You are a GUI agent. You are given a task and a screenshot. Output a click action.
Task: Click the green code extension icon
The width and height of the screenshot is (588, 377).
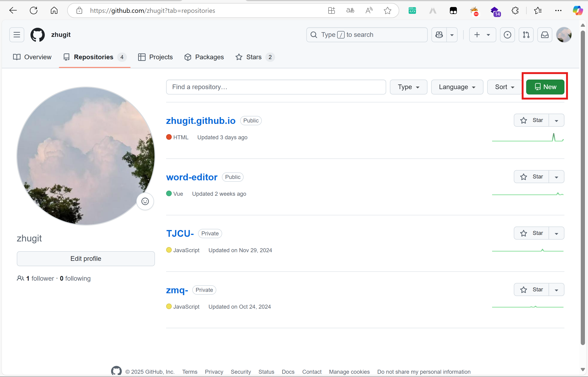(x=412, y=10)
